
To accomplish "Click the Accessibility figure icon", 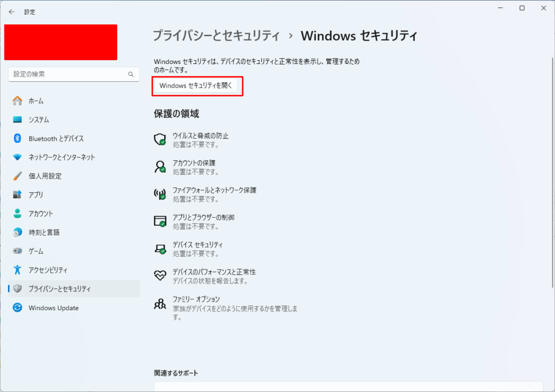I will click(17, 270).
